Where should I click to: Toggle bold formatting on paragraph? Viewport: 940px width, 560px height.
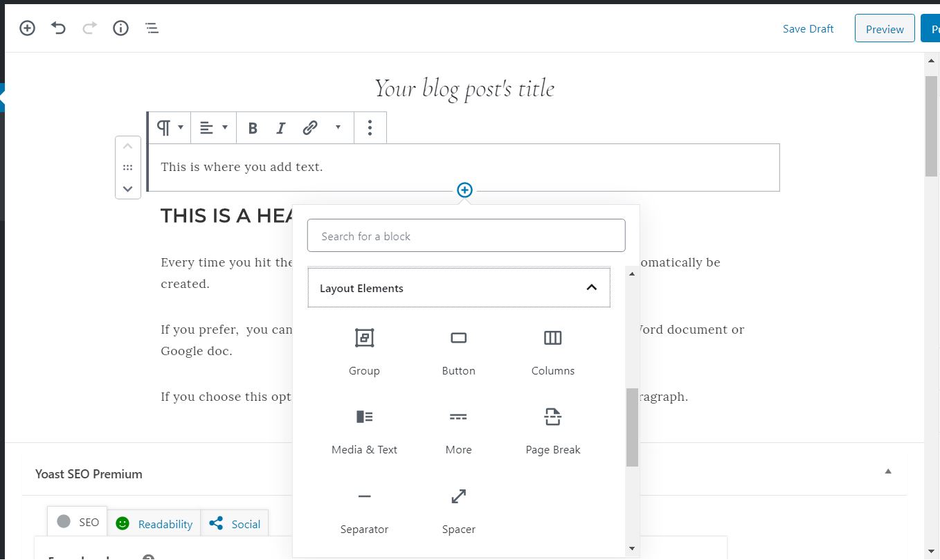[x=253, y=128]
